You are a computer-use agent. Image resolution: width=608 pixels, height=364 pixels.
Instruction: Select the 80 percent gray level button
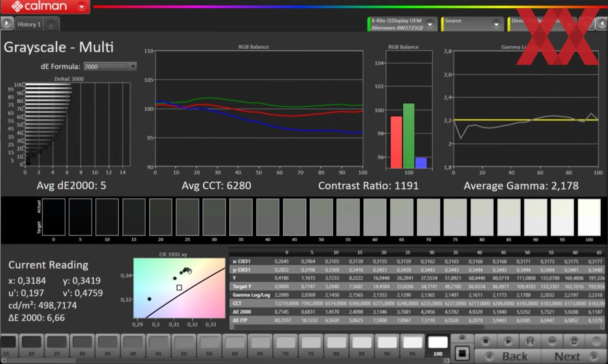pos(336,346)
